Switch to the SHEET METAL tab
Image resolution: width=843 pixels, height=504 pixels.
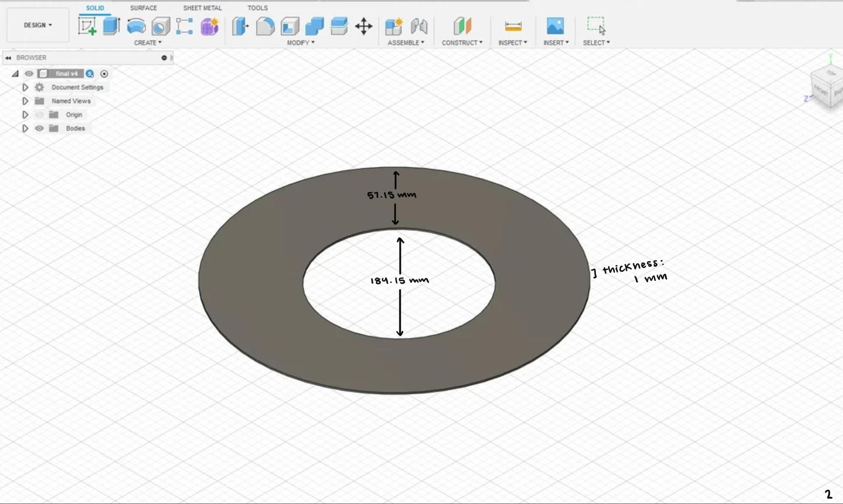tap(202, 8)
